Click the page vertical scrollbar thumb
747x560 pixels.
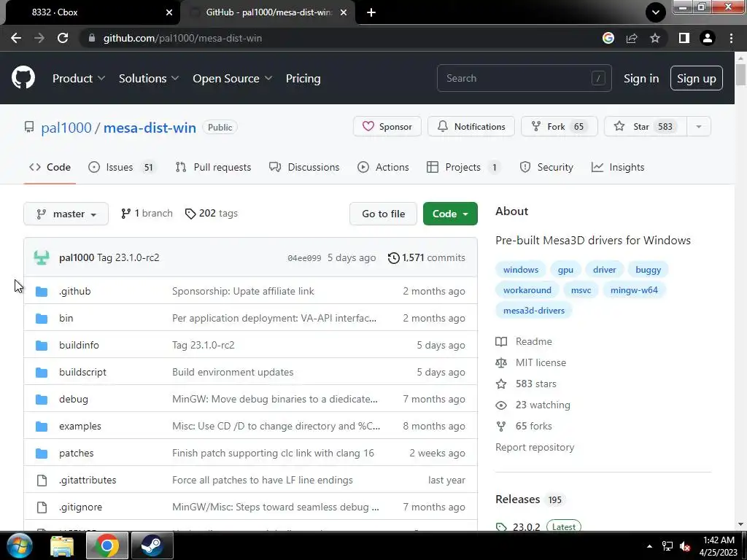[x=740, y=75]
